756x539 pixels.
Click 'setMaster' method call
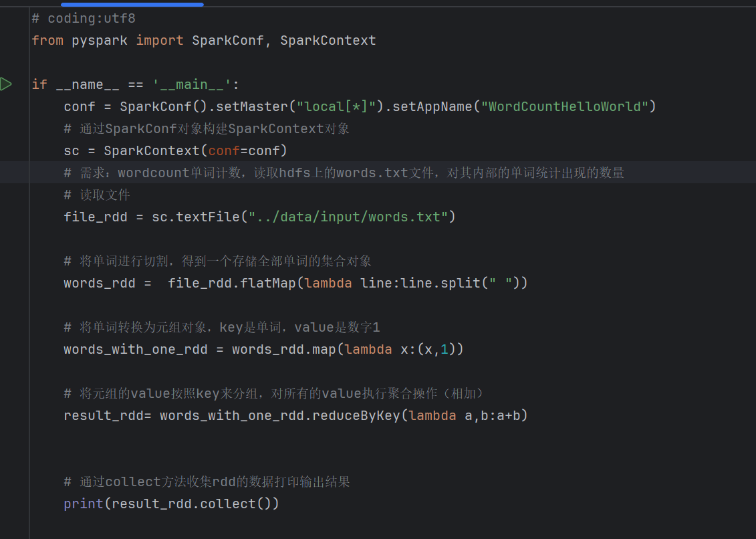[252, 106]
